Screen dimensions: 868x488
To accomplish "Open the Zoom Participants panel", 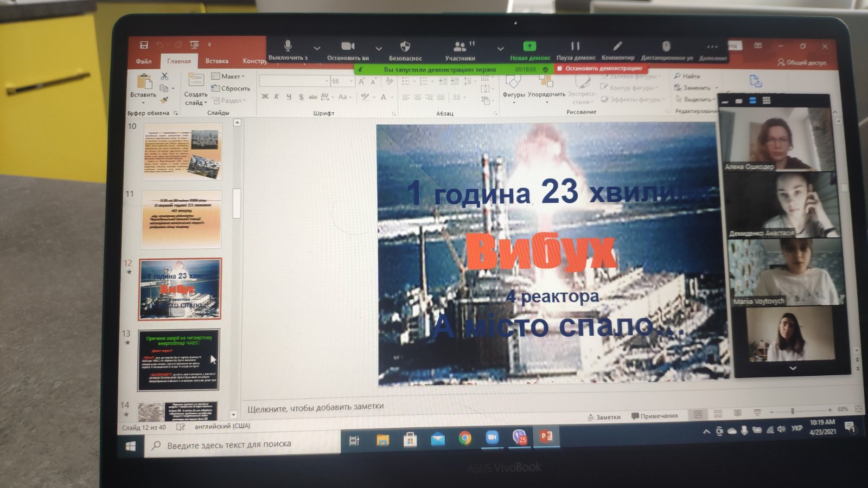I will 460,48.
